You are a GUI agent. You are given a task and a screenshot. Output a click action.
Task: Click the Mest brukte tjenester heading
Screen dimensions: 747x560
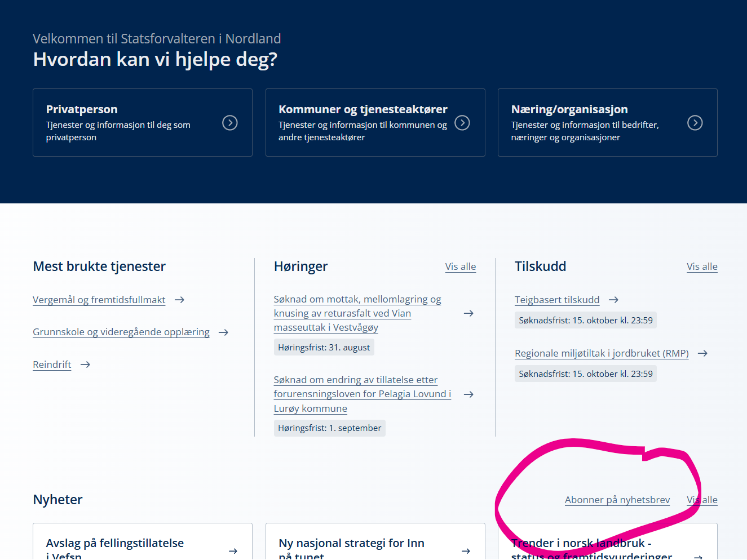99,266
